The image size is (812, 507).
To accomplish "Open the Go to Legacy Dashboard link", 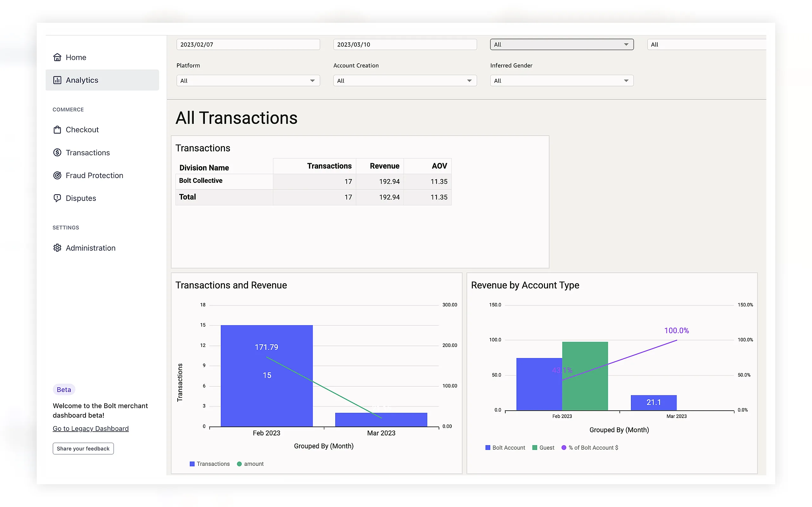I will coord(91,428).
